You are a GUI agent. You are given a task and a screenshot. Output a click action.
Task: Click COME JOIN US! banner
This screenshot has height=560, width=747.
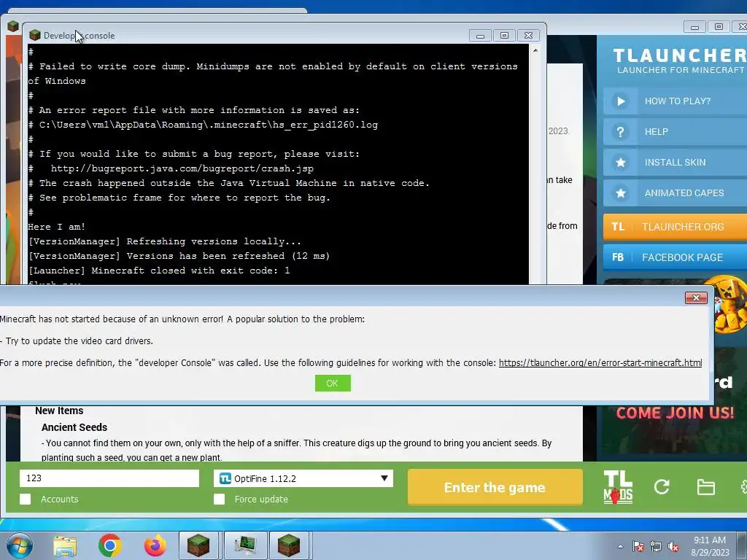pos(675,413)
